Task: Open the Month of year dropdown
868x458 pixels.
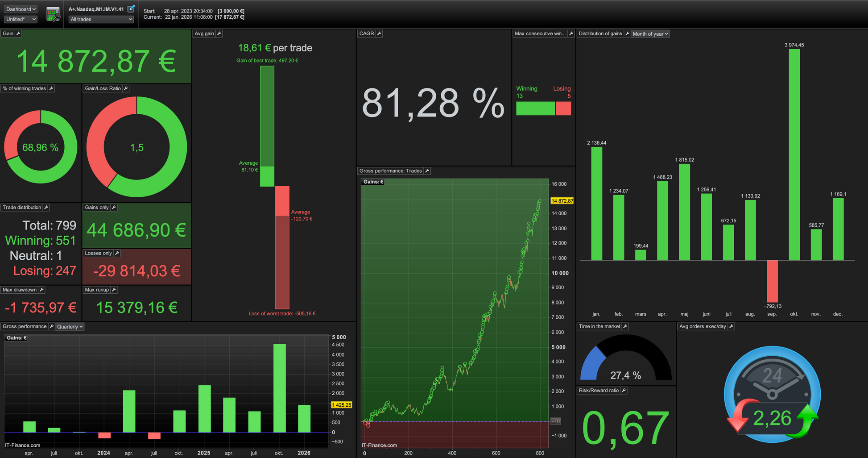Action: (x=650, y=34)
